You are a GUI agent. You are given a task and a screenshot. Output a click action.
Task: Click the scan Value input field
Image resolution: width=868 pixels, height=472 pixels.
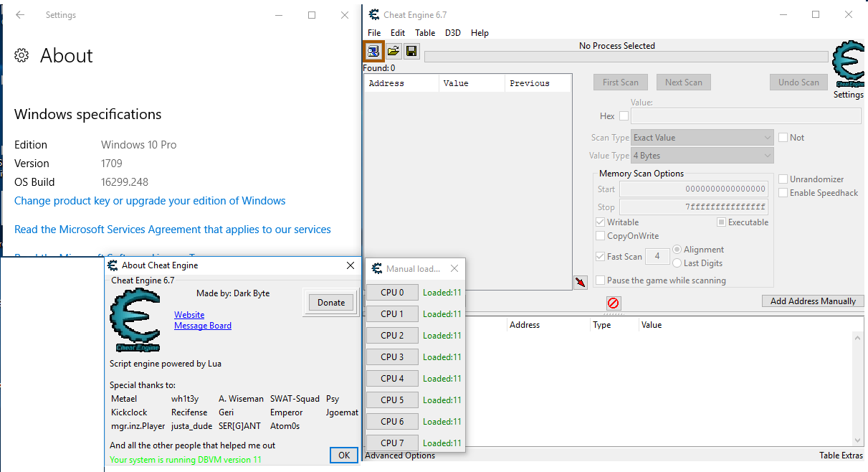pos(745,116)
